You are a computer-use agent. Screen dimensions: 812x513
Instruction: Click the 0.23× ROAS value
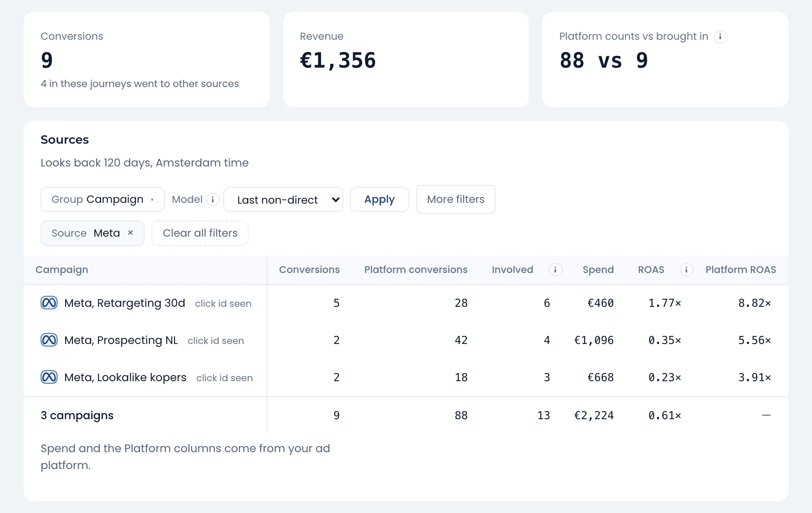tap(665, 377)
